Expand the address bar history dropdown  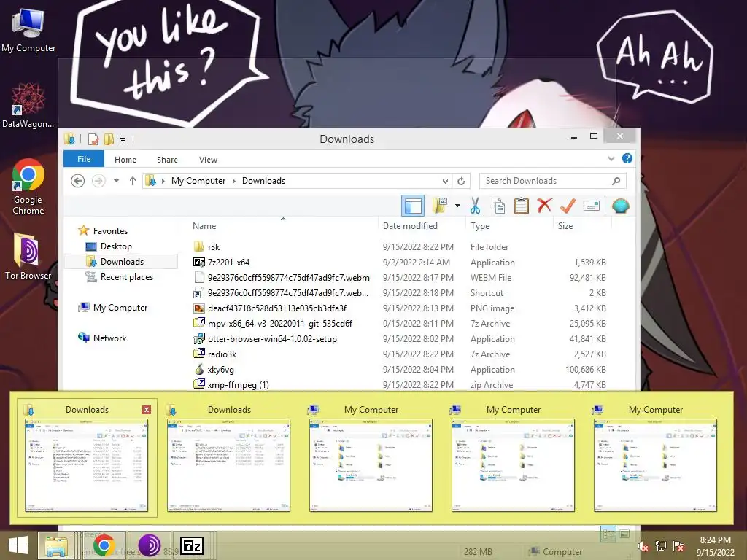[x=445, y=181]
